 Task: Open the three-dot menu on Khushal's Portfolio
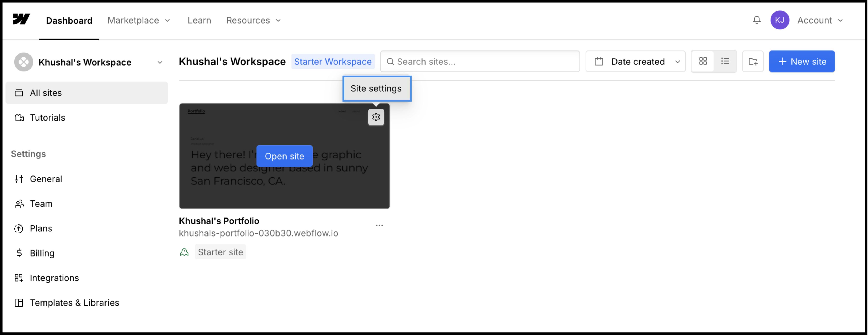tap(379, 225)
